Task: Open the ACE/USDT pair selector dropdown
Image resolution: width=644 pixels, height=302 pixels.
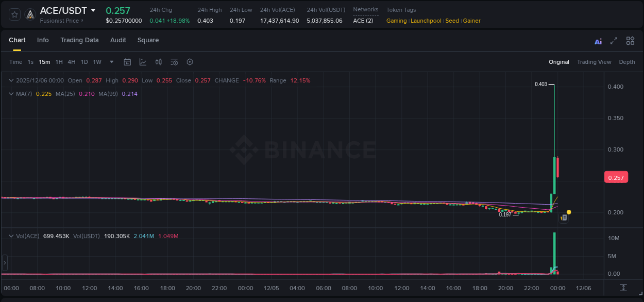Action: click(93, 10)
